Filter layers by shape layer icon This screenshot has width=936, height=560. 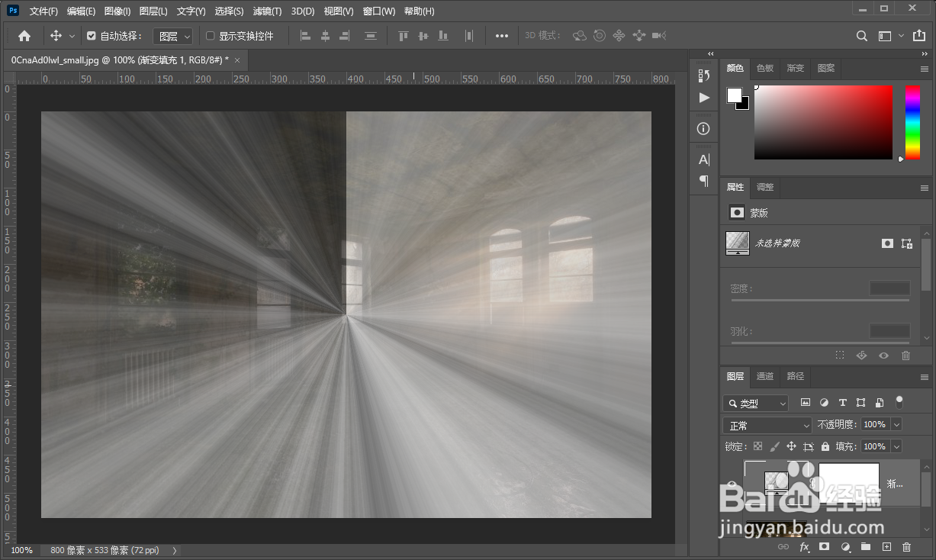(860, 403)
